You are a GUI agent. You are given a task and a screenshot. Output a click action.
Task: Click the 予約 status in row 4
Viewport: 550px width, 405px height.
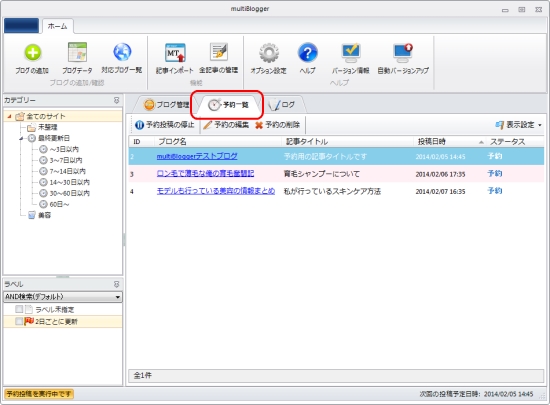(x=495, y=191)
